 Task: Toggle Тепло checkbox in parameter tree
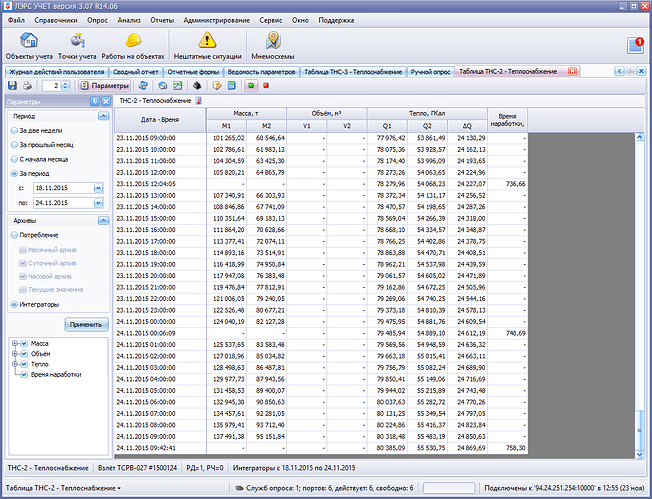(24, 364)
